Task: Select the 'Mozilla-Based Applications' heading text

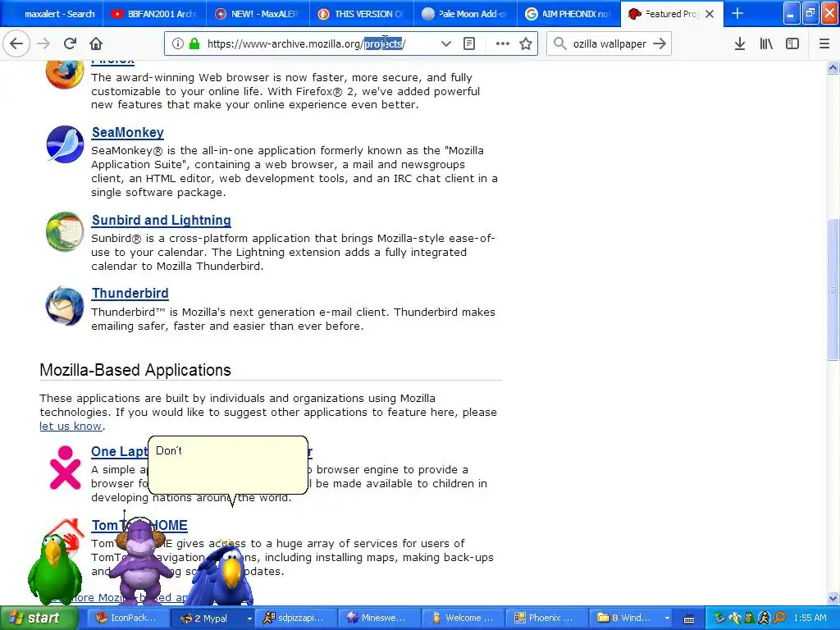Action: click(135, 370)
